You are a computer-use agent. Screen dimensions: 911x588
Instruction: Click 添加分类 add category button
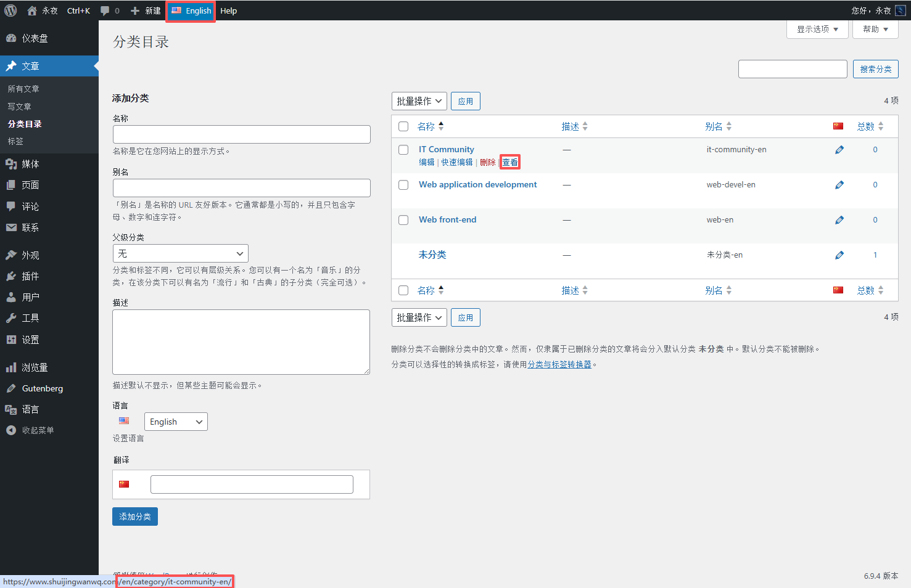tap(135, 517)
